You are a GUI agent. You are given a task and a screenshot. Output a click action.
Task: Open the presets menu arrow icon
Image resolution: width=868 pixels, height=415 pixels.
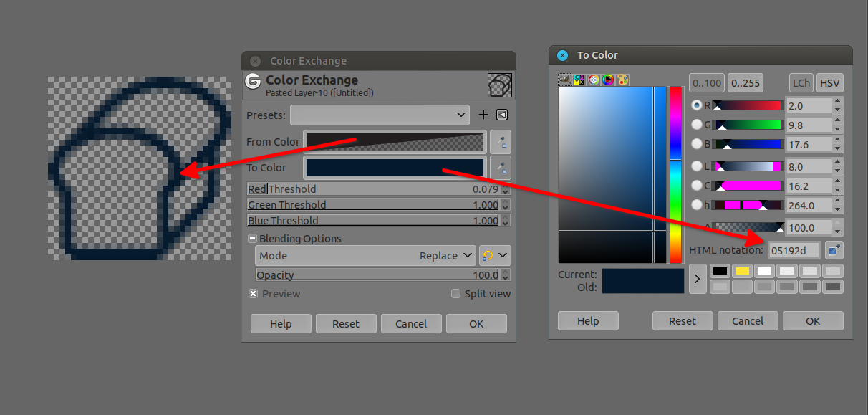coord(502,115)
